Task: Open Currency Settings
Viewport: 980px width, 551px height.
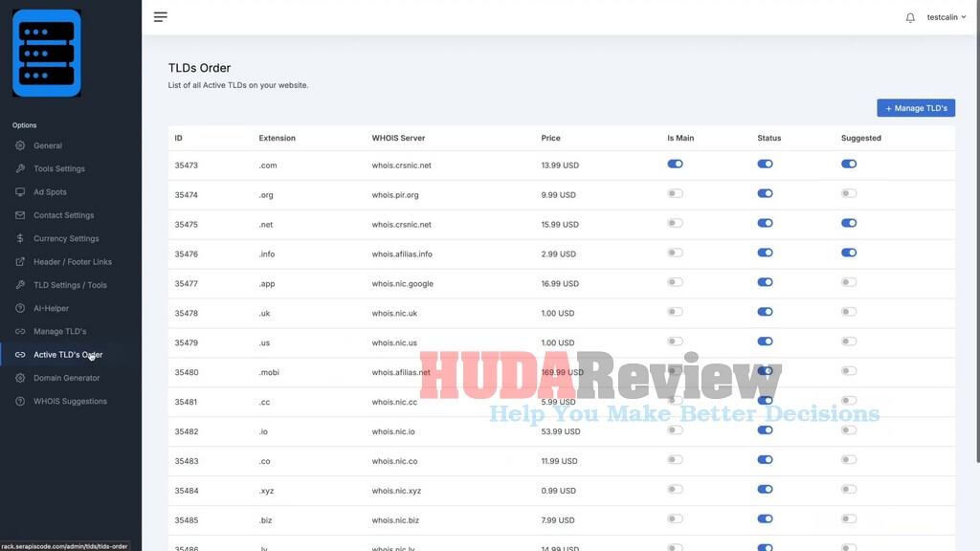Action: (x=66, y=238)
